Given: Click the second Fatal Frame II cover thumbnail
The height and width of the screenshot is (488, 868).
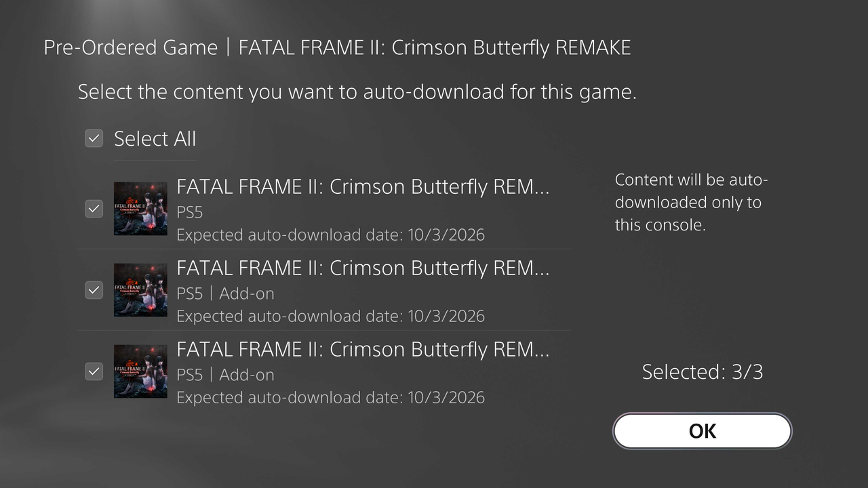Looking at the screenshot, I should point(140,290).
